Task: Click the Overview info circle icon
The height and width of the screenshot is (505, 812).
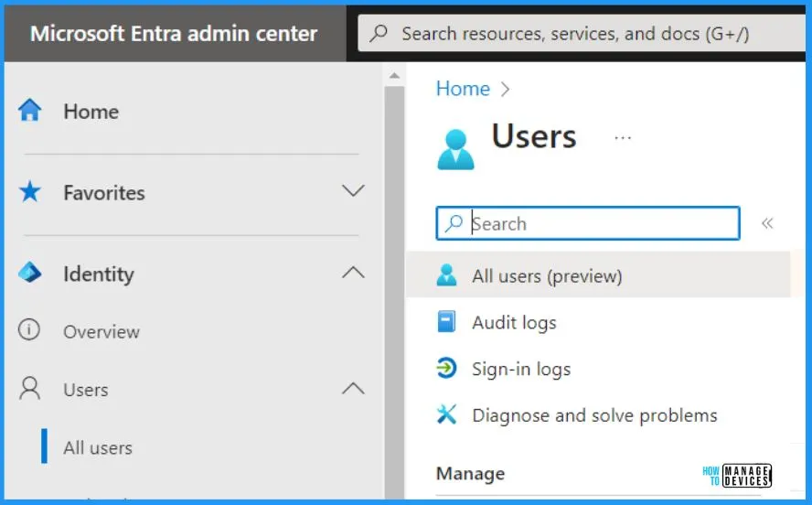Action: (29, 329)
